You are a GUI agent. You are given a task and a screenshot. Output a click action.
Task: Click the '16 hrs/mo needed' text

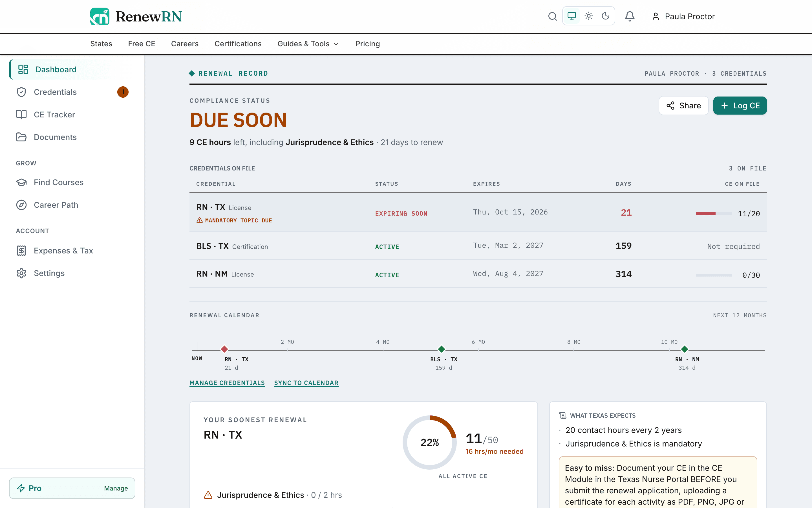pos(495,452)
